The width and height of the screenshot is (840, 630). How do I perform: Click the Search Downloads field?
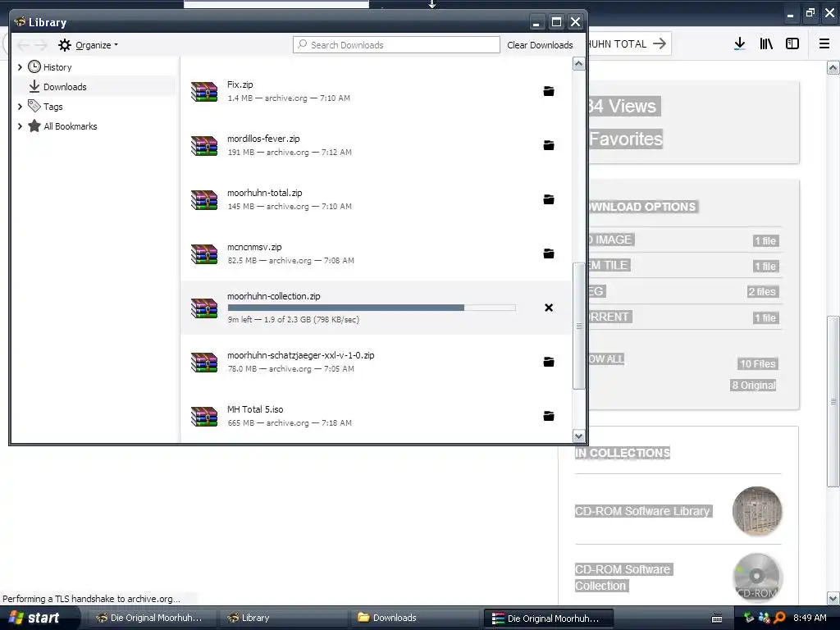(x=396, y=45)
